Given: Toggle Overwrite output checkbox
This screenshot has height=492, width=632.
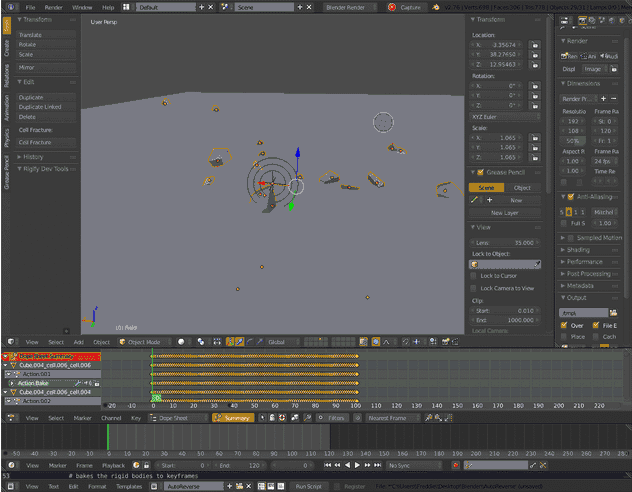Looking at the screenshot, I should click(564, 325).
